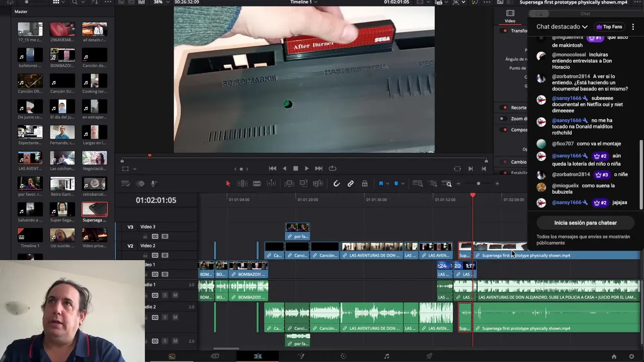The width and height of the screenshot is (644, 362).
Task: Open the Timeline View Options icon
Action: coord(126,184)
